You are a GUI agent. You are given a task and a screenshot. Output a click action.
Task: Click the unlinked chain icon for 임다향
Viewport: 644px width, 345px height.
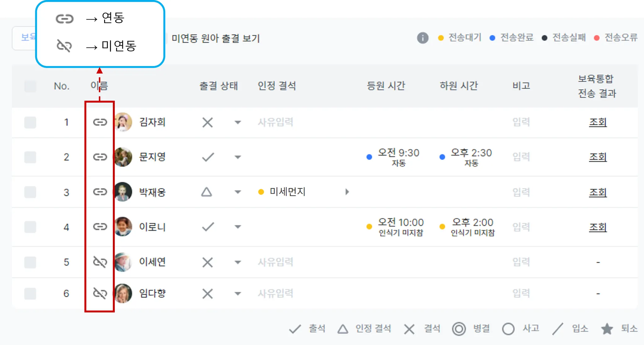(100, 293)
